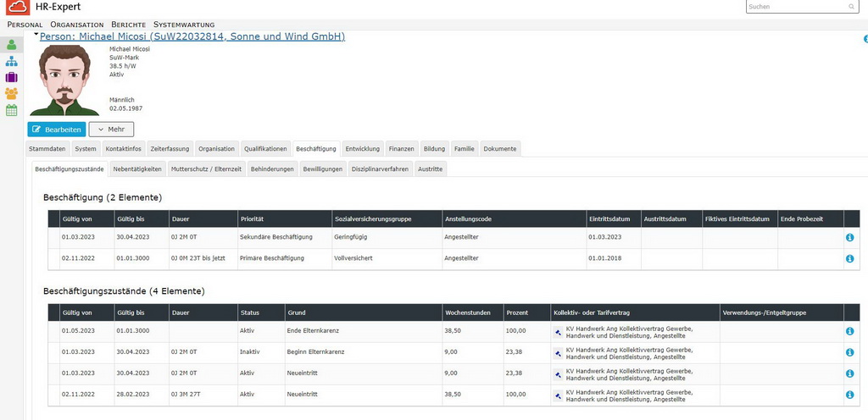Click the Primäre Beschäftigung cell
Viewport: 868px width, 420px height.
click(285, 258)
